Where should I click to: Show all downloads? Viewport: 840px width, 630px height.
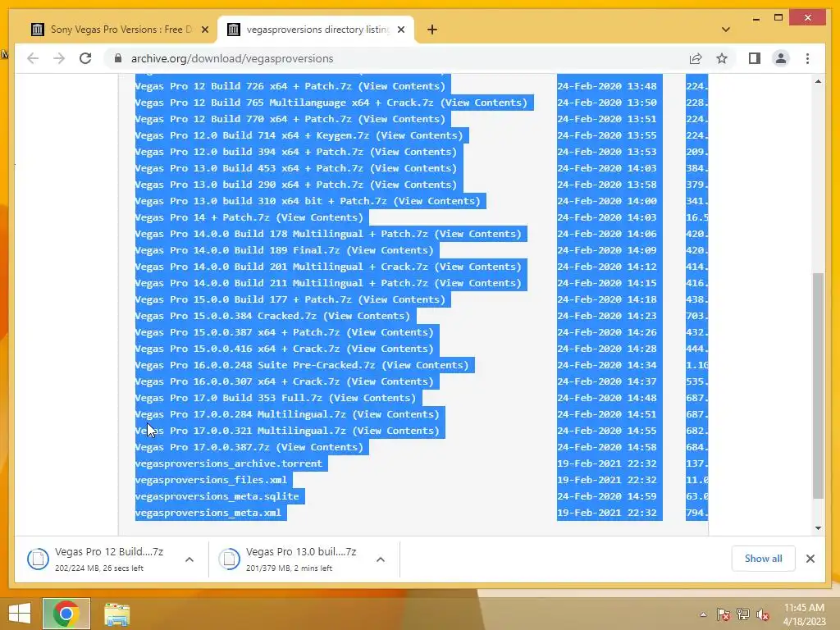click(x=763, y=558)
